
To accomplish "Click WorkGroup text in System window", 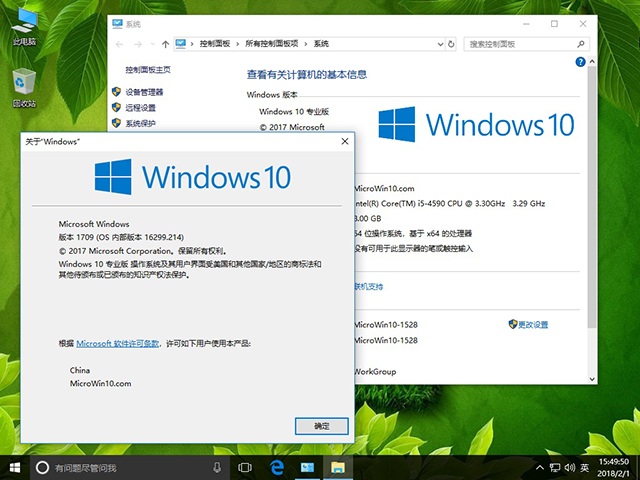I will click(x=375, y=372).
